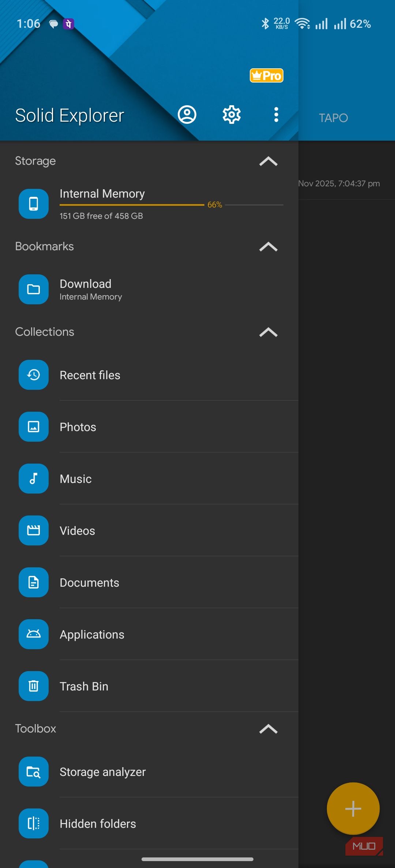Viewport: 395px width, 868px height.
Task: Collapse the Collections section
Action: coord(268,332)
